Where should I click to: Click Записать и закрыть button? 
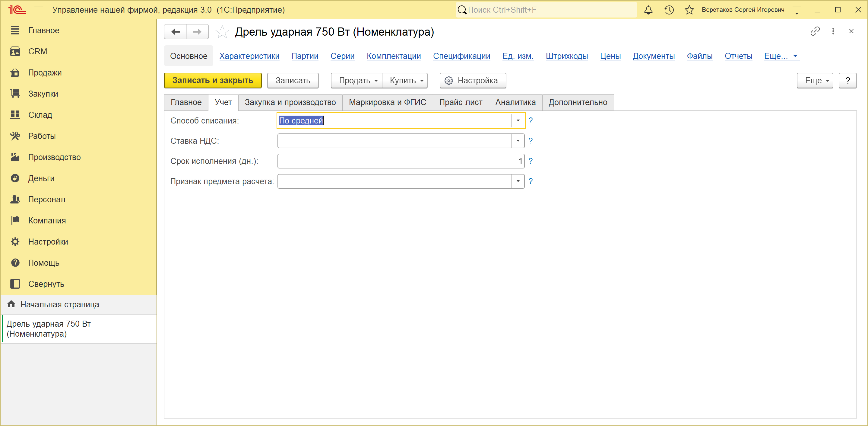tap(213, 81)
